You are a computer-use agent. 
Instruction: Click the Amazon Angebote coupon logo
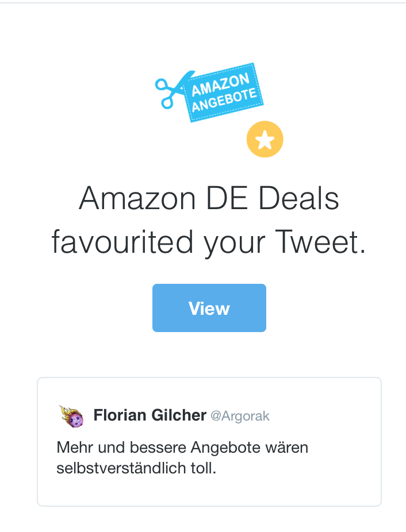click(x=209, y=92)
